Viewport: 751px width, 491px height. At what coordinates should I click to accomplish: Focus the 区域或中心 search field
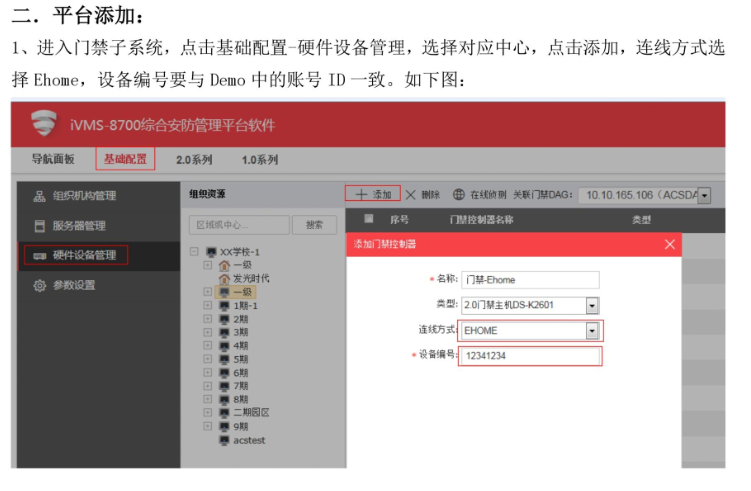click(239, 225)
